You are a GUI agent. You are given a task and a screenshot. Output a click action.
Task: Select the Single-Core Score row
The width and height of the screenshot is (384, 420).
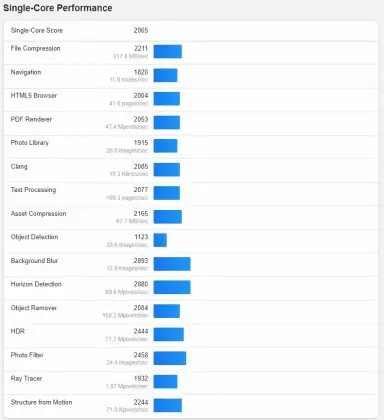[x=191, y=31]
